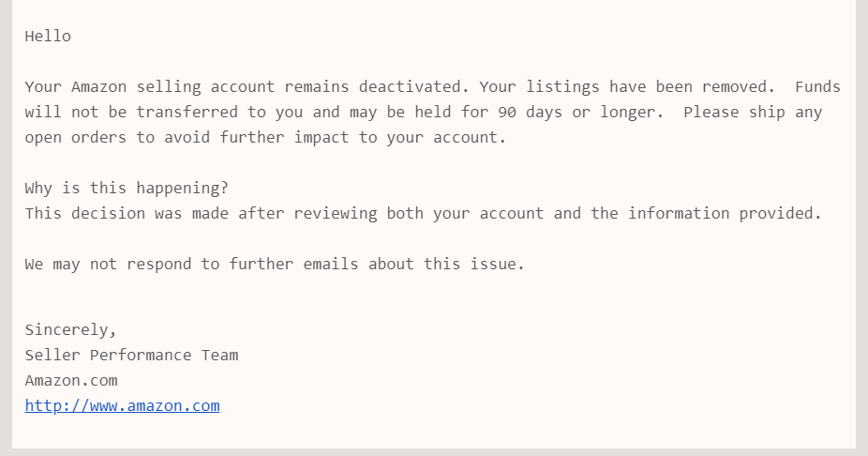
Task: Place cursor on "information provided" text
Action: 725,213
